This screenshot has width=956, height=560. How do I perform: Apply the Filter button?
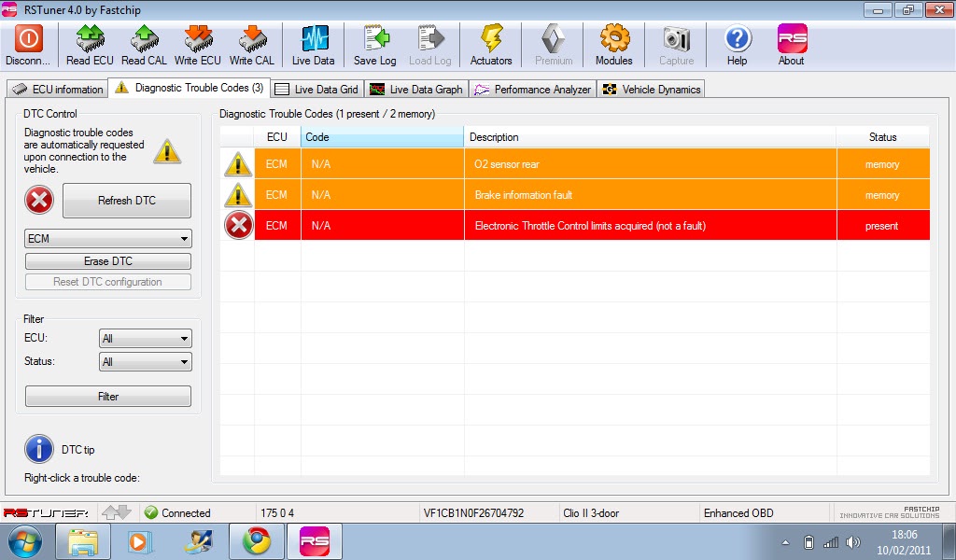click(108, 397)
